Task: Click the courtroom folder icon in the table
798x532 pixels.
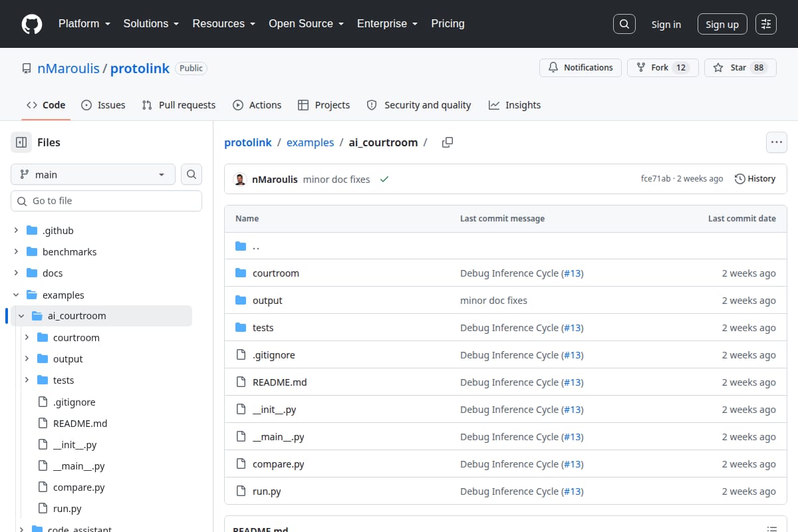Action: (x=241, y=273)
